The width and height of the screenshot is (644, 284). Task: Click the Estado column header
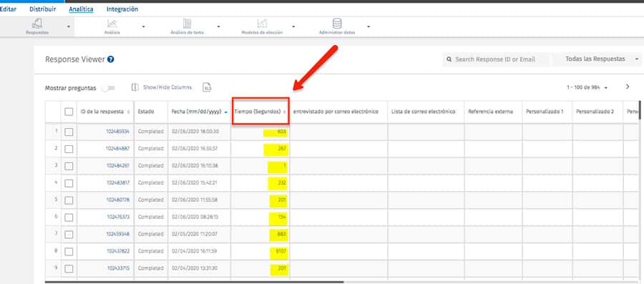146,112
